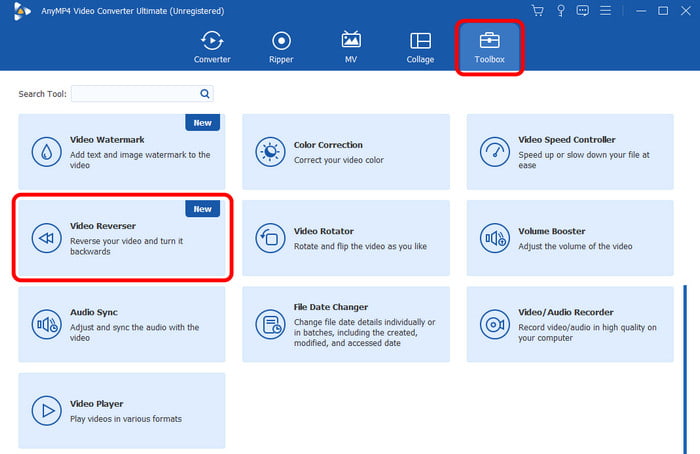Click 'Change file date details' description
Screen dimensions: 700x454
[364, 333]
